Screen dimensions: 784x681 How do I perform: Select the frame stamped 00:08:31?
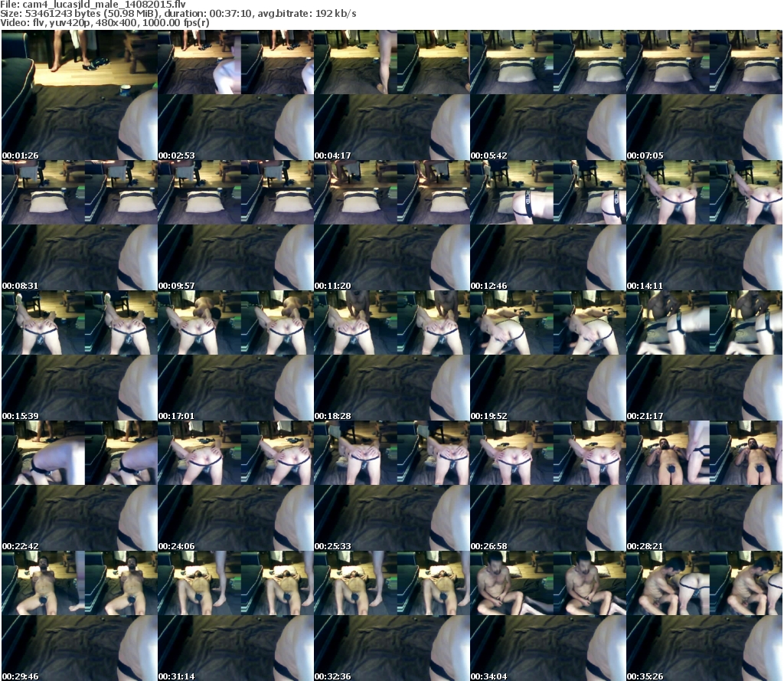click(80, 225)
